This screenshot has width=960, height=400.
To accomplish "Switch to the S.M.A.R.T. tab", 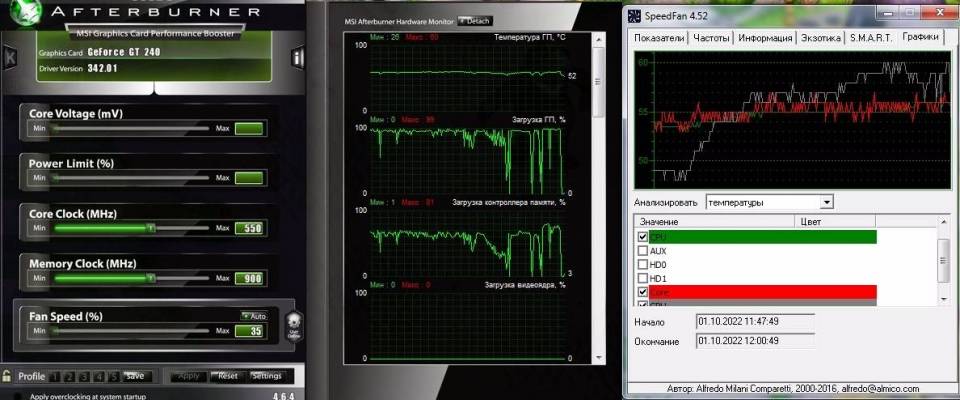I will 871,37.
